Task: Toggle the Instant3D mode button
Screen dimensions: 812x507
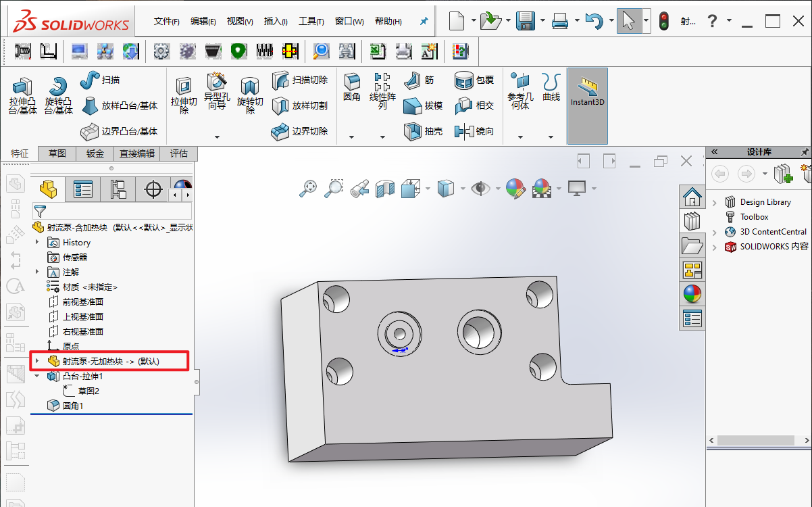Action: [587, 91]
